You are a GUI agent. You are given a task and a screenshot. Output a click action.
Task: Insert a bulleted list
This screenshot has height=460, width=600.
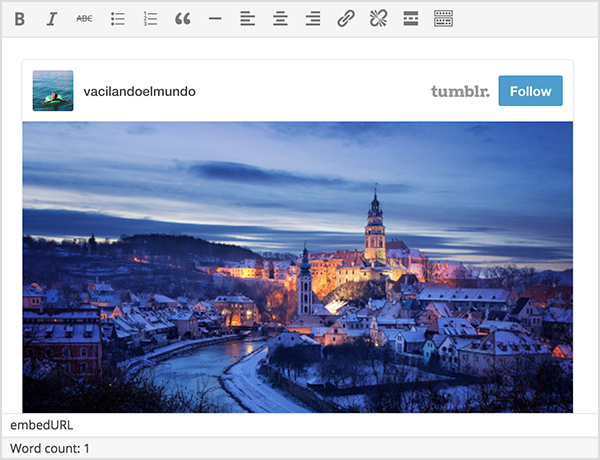(117, 18)
